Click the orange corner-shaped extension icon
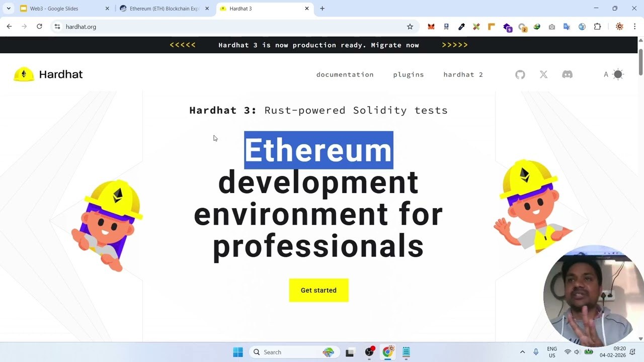The height and width of the screenshot is (362, 644). tap(492, 27)
